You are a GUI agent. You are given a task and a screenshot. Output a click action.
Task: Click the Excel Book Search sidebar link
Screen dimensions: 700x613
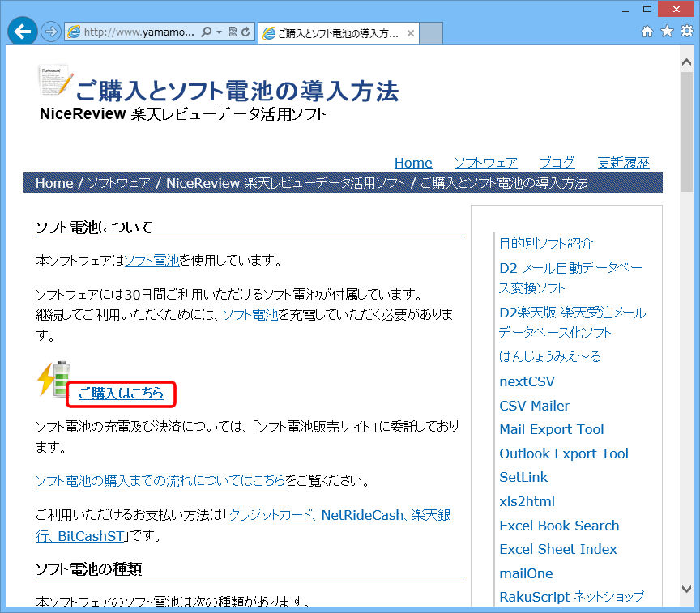tap(558, 526)
